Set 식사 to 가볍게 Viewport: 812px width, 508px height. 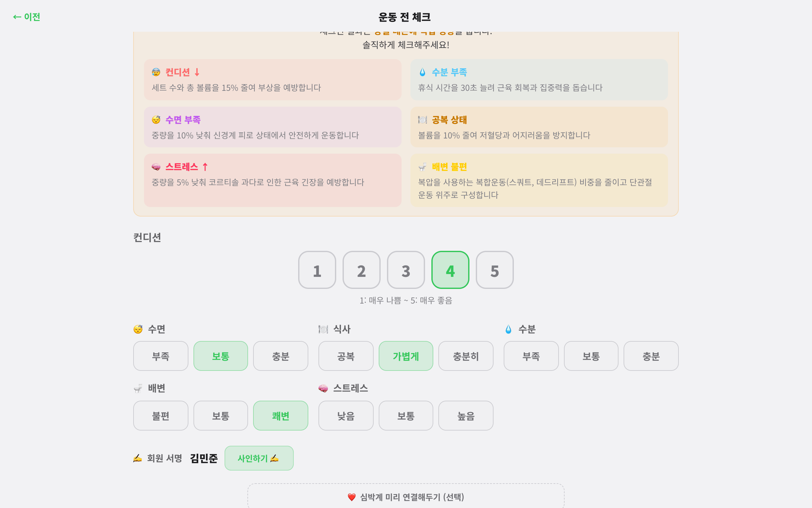(406, 356)
